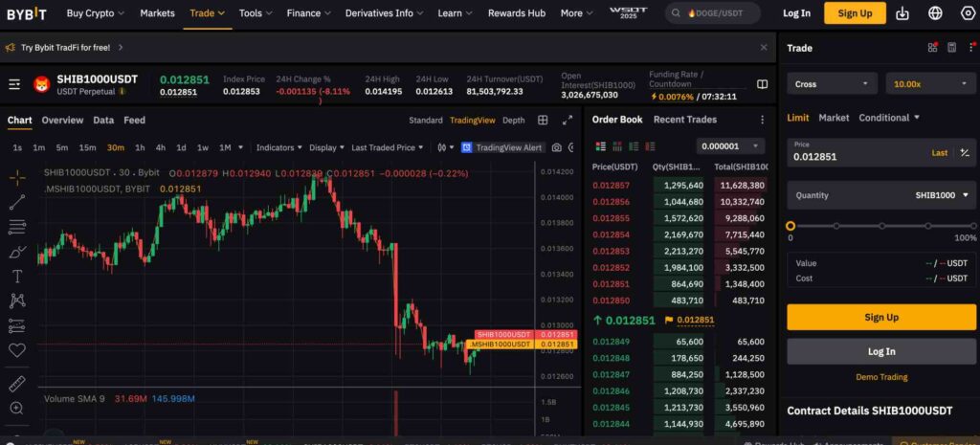The height and width of the screenshot is (445, 980).
Task: Open Trade panel layout icon
Action: [932, 48]
